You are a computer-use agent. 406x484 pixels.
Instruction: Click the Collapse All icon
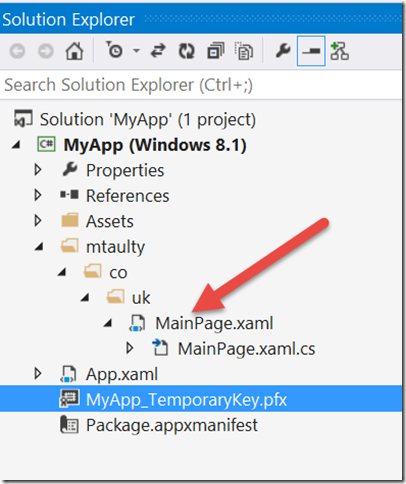pos(215,51)
